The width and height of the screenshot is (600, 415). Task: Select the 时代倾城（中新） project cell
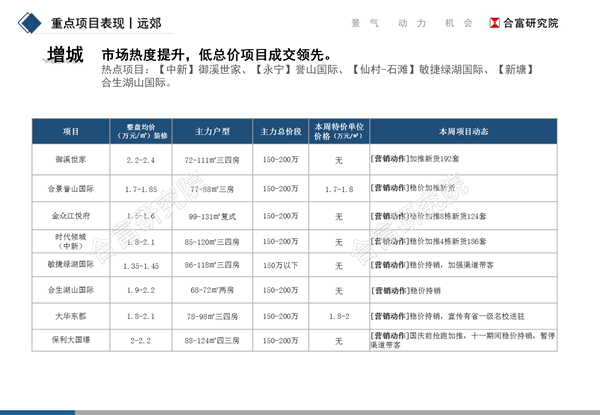pyautogui.click(x=71, y=241)
